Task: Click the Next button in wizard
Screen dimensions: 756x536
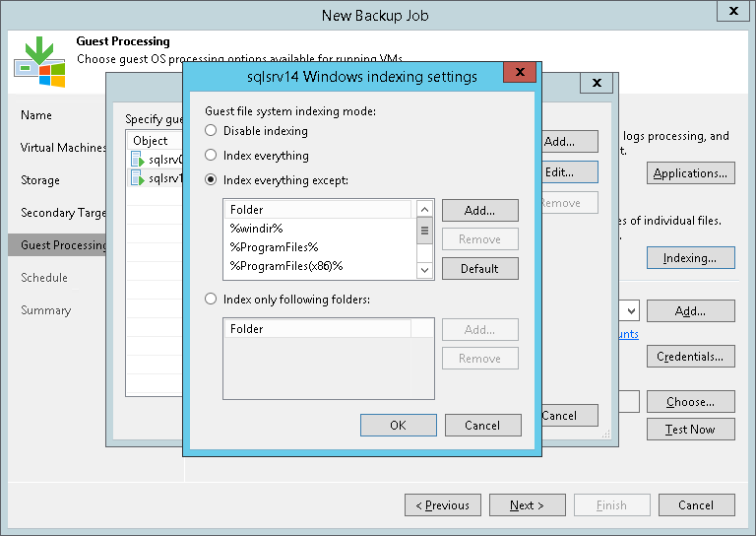Action: (x=528, y=505)
